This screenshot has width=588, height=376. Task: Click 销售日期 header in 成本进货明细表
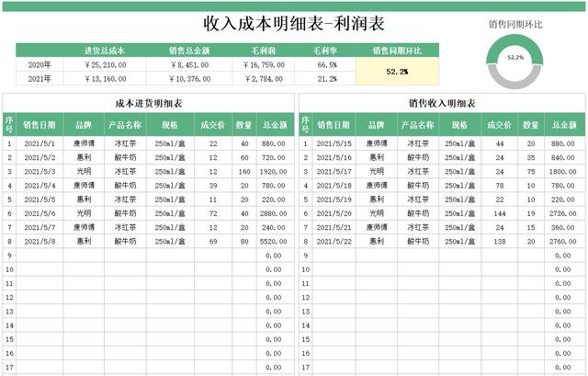(40, 125)
